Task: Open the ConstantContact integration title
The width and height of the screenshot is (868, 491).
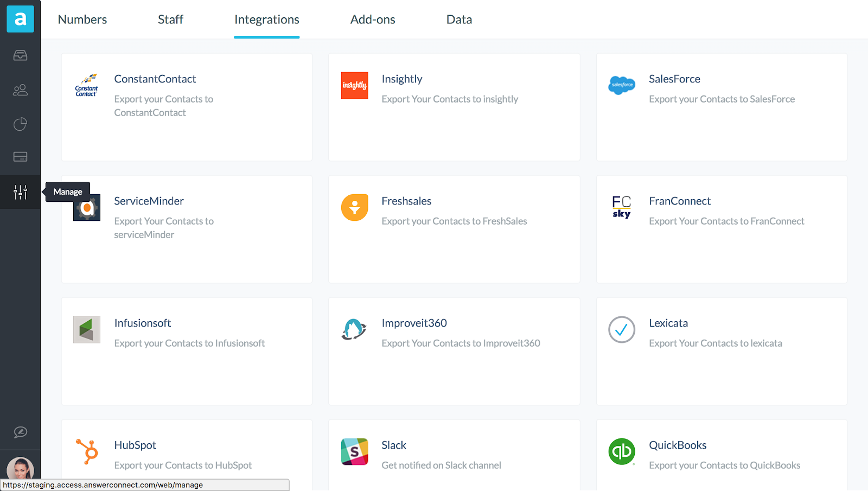Action: point(155,79)
